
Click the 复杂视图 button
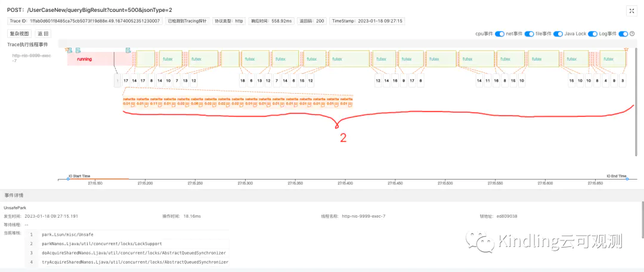pyautogui.click(x=19, y=34)
